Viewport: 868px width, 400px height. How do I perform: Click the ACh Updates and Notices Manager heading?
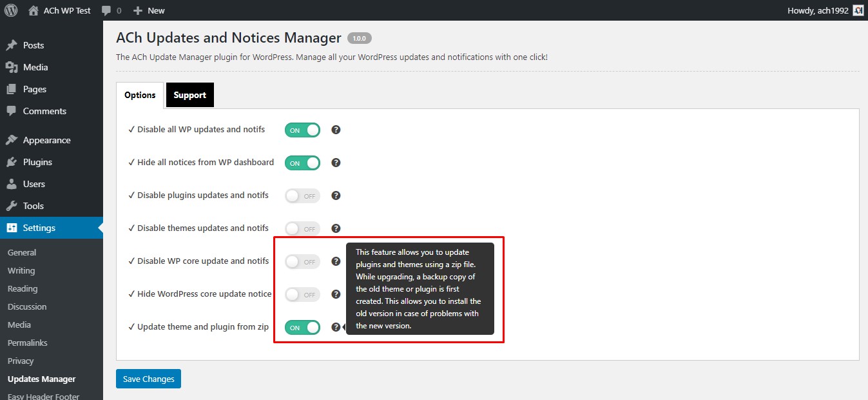pos(229,38)
